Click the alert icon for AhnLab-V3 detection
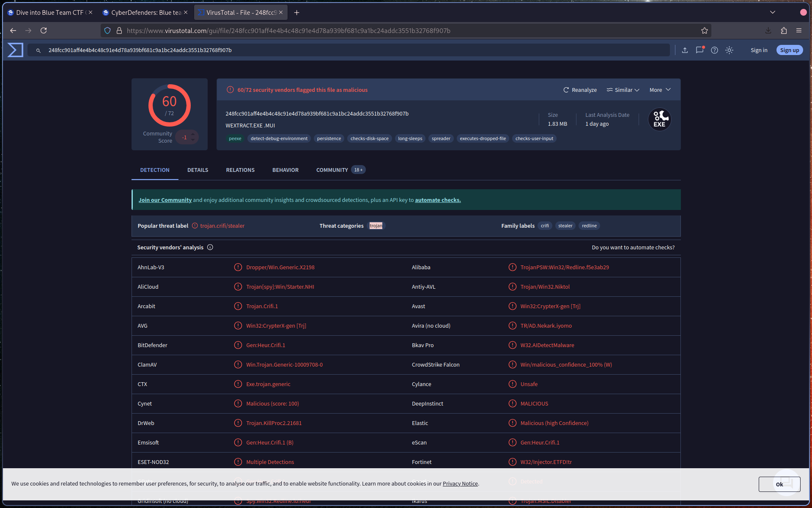Image resolution: width=812 pixels, height=508 pixels. click(x=238, y=267)
